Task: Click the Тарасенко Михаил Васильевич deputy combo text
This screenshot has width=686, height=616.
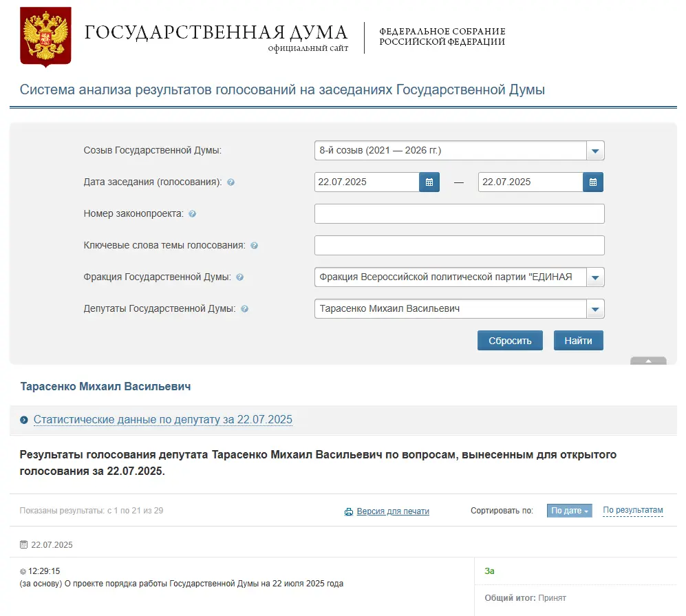Action: [389, 309]
